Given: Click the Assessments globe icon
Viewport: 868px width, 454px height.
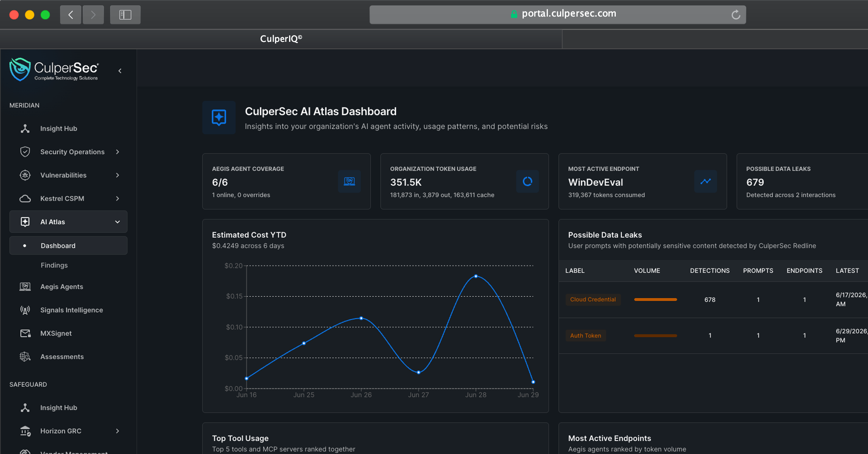Looking at the screenshot, I should [25, 357].
